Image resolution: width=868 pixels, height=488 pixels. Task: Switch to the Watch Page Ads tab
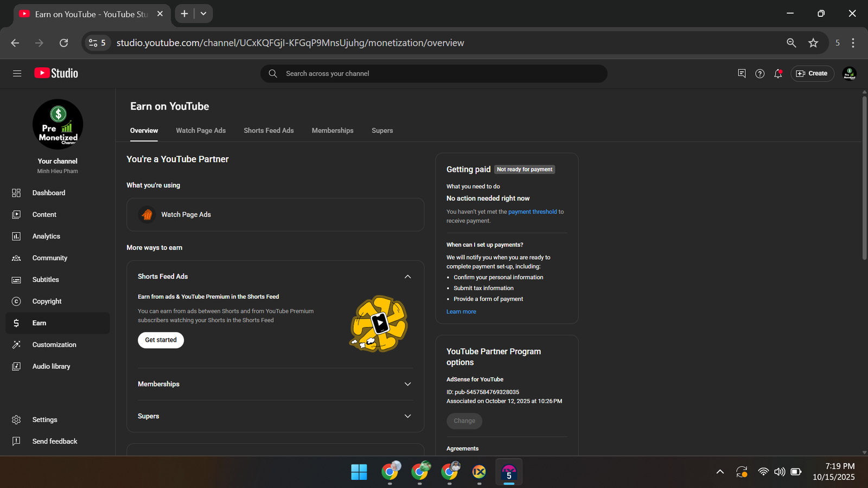[201, 131]
